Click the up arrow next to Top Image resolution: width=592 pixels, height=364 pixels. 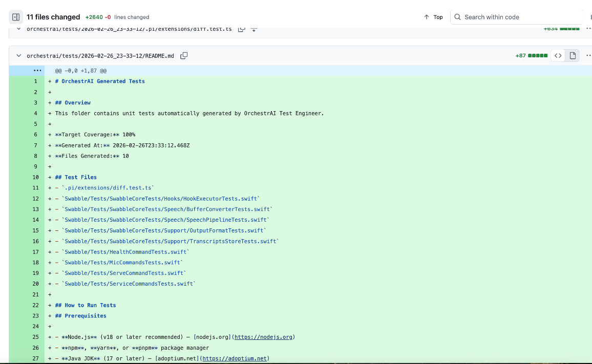pos(426,17)
